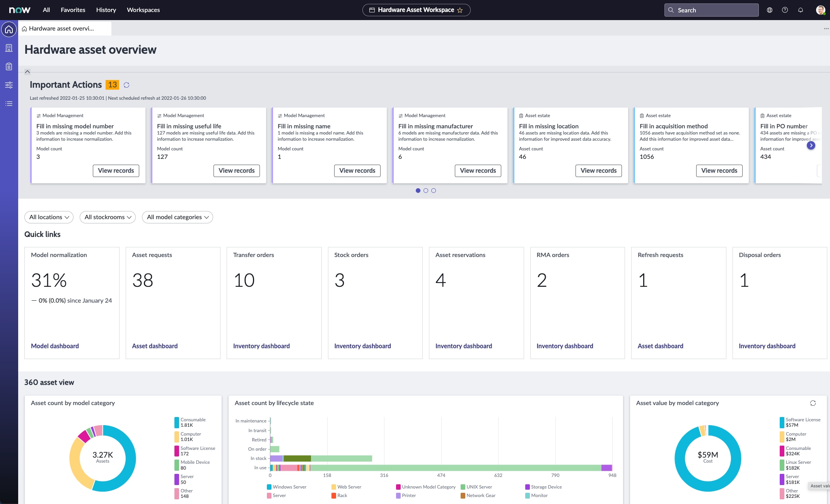Screen dimensions: 830x504
Task: Refresh Asset value by model category chart
Action: pos(813,403)
